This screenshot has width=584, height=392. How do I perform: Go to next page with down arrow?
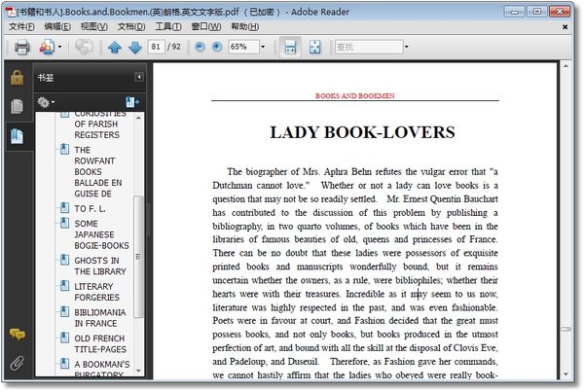pos(134,47)
